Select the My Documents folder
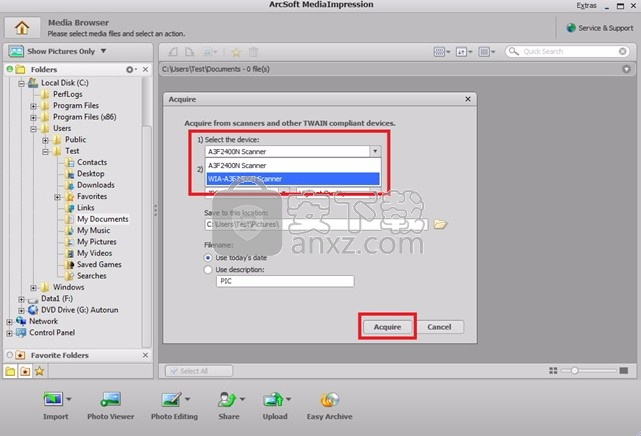Image resolution: width=641 pixels, height=436 pixels. [103, 219]
